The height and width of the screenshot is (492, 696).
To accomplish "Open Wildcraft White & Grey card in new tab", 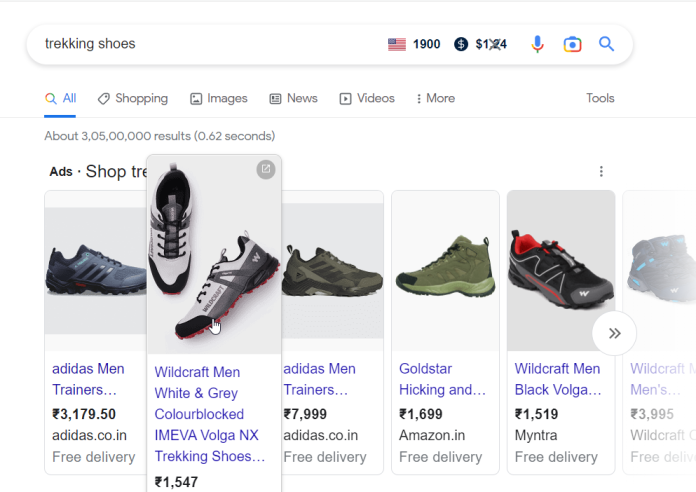I will (266, 169).
